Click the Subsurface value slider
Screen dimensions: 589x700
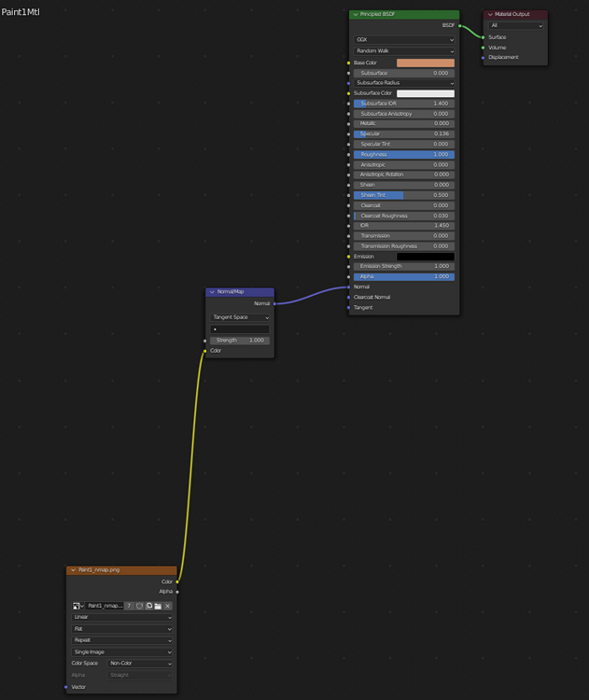click(404, 73)
